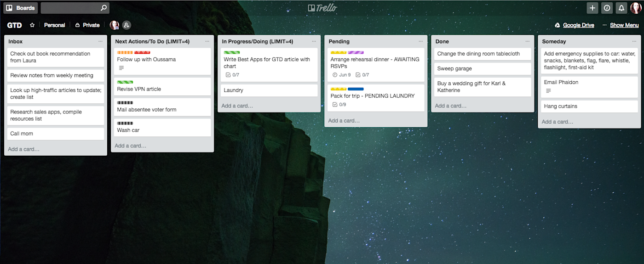Open Done list options menu

527,41
